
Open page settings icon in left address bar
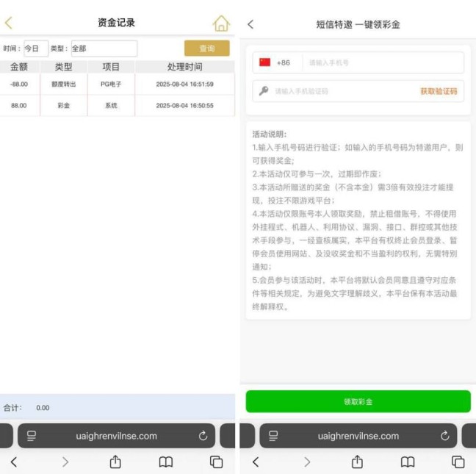coord(32,436)
